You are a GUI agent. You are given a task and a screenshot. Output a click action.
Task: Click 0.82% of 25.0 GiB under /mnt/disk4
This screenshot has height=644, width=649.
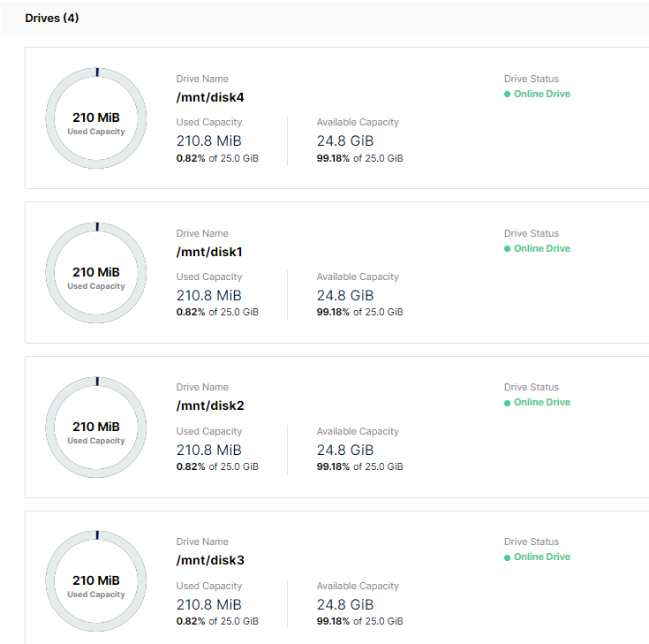click(x=217, y=158)
